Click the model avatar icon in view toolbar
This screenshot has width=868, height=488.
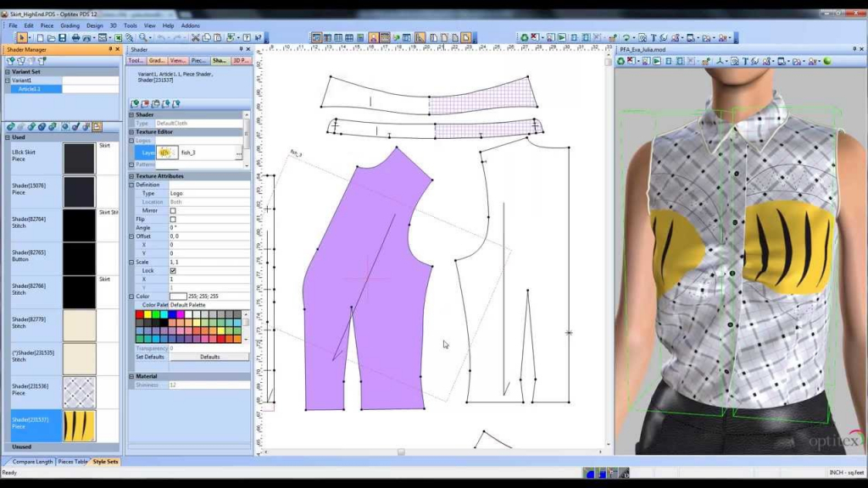pyautogui.click(x=373, y=37)
